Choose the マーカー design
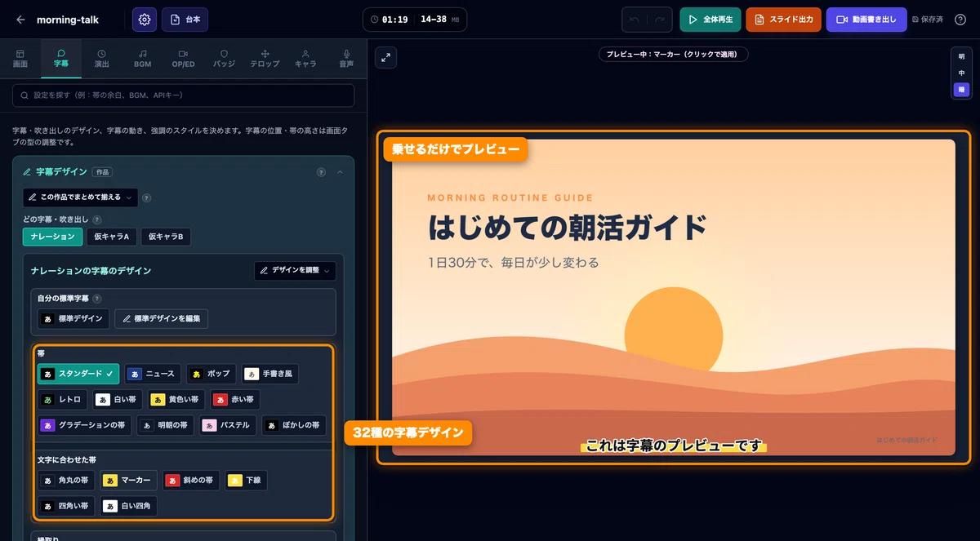980x541 pixels. (128, 481)
